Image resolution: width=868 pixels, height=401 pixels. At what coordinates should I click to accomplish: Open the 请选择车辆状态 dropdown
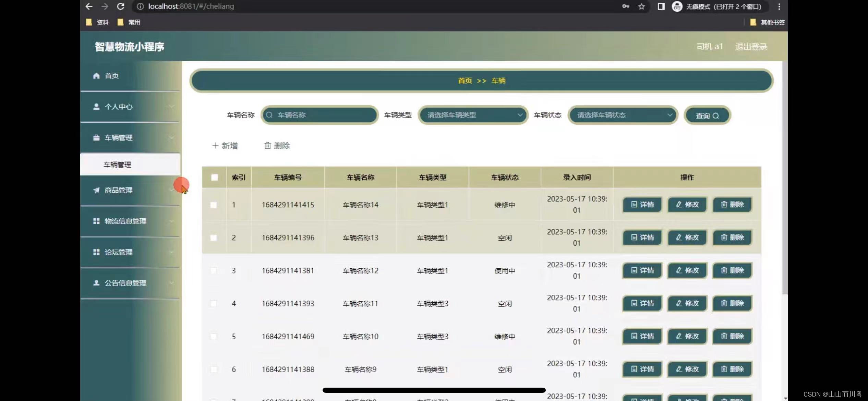tap(623, 115)
